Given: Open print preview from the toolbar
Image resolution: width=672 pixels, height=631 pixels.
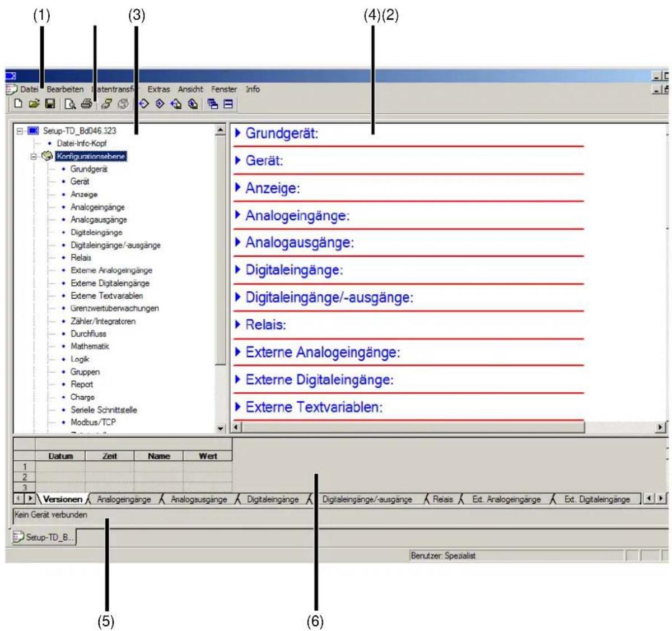Looking at the screenshot, I should [70, 104].
